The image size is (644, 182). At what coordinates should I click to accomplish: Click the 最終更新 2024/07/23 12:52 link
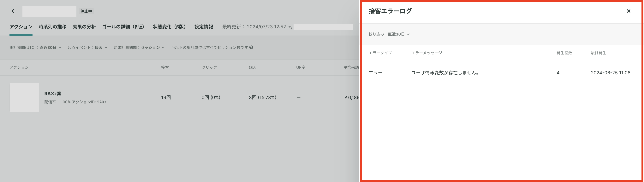pyautogui.click(x=258, y=27)
